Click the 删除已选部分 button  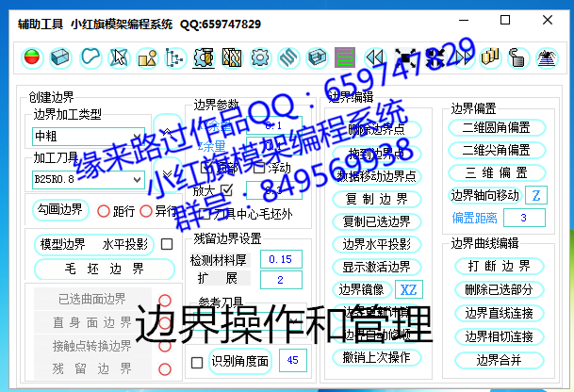pyautogui.click(x=500, y=290)
